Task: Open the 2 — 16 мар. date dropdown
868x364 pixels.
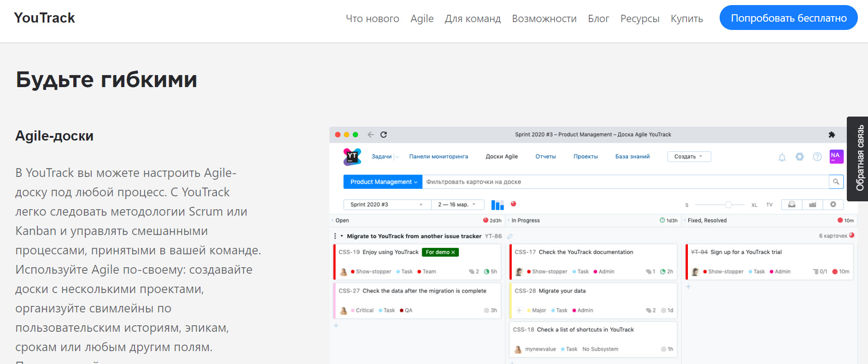Action: coord(457,205)
